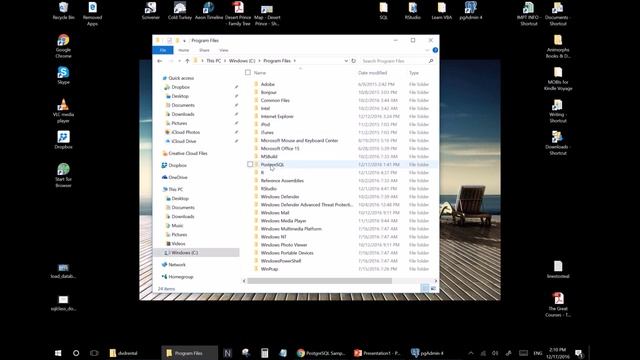Open Cortana circle on the taskbar
640x360 pixels.
click(x=76, y=353)
